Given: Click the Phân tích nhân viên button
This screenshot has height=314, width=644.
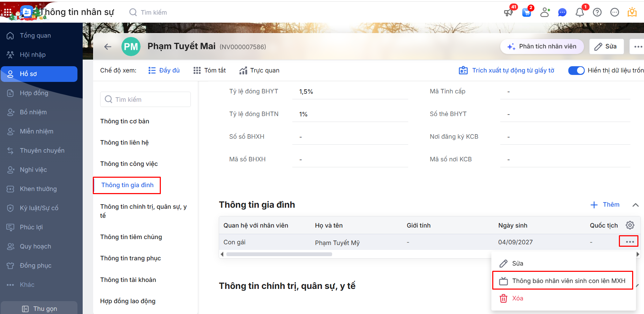Looking at the screenshot, I should click(x=542, y=47).
